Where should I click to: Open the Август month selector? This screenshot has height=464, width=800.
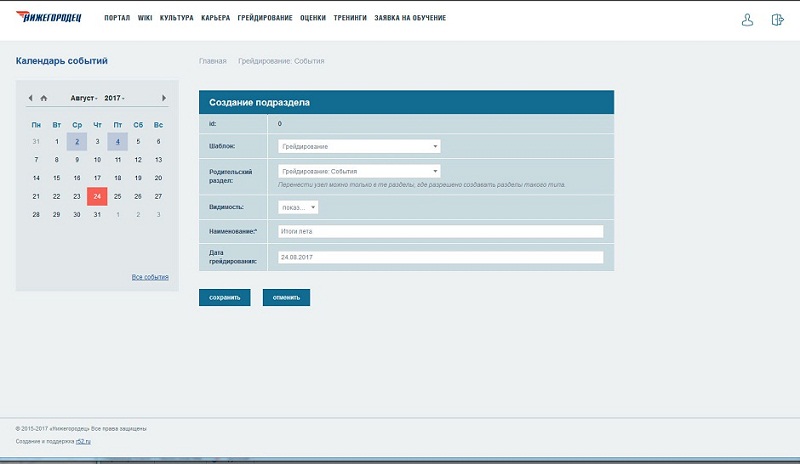[x=83, y=98]
